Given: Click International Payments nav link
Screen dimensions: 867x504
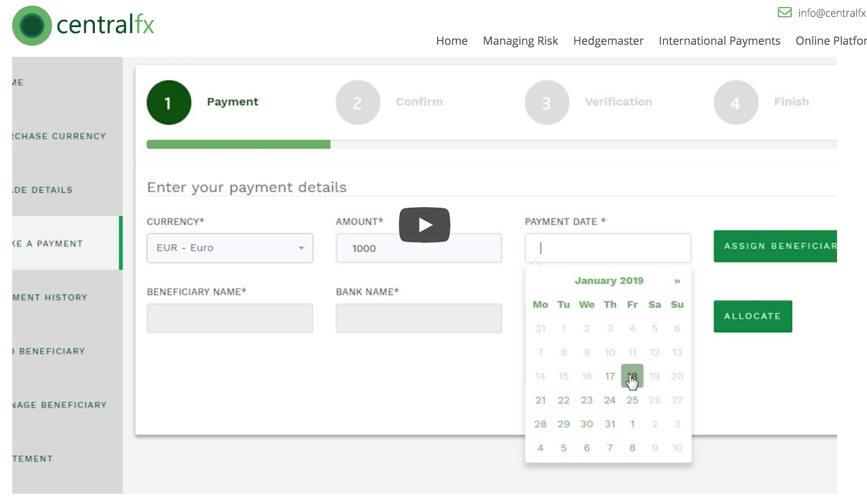Looking at the screenshot, I should point(719,41).
